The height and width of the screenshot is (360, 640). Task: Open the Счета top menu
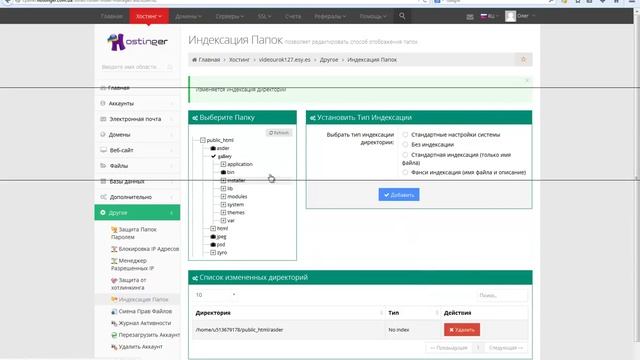[x=293, y=16]
